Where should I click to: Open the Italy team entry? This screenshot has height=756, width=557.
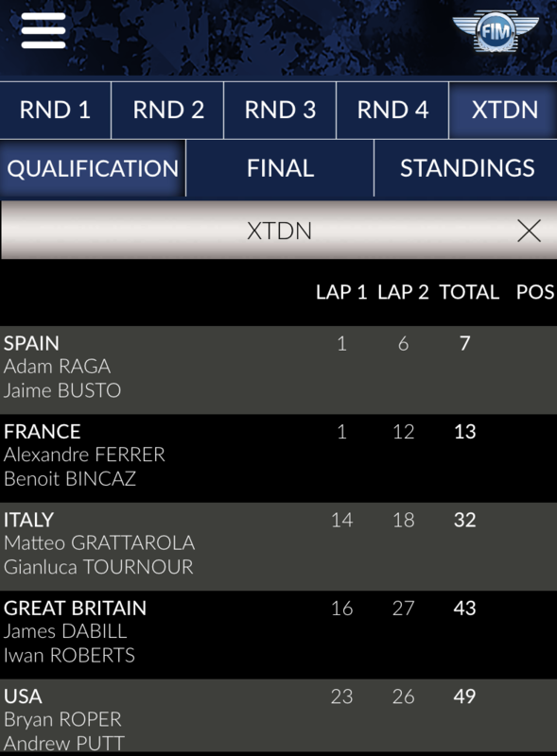[x=278, y=546]
